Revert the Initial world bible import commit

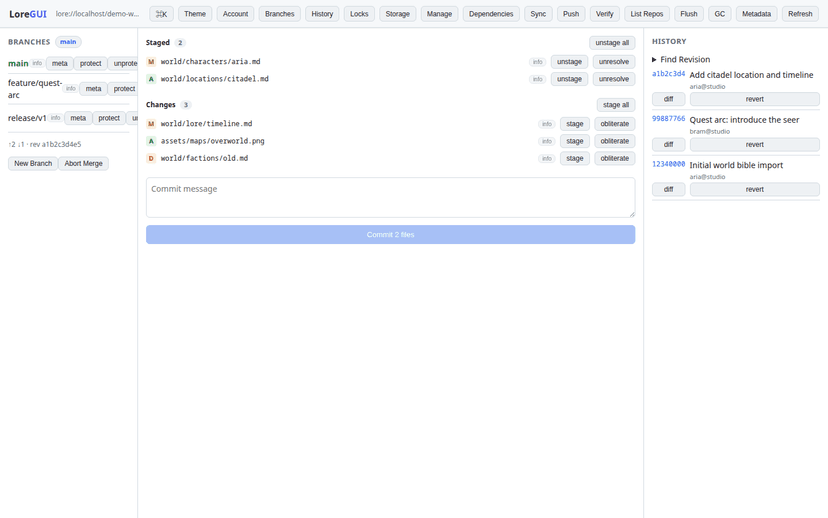[755, 190]
